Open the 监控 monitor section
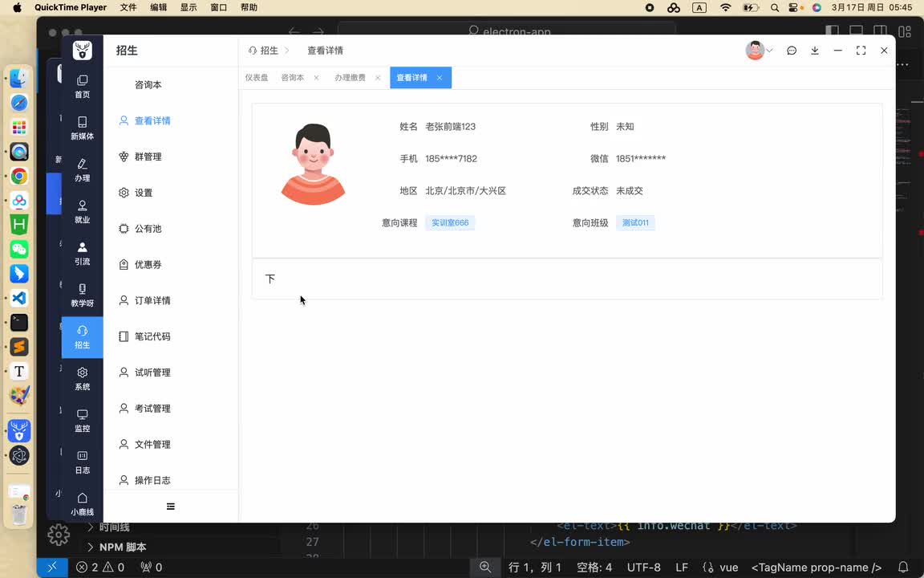 82,421
